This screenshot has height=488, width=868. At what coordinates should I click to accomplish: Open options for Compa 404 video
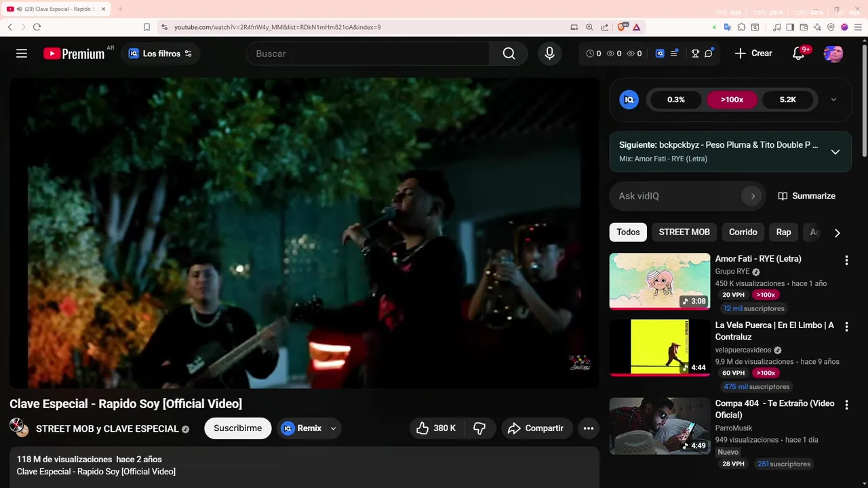[x=846, y=405]
